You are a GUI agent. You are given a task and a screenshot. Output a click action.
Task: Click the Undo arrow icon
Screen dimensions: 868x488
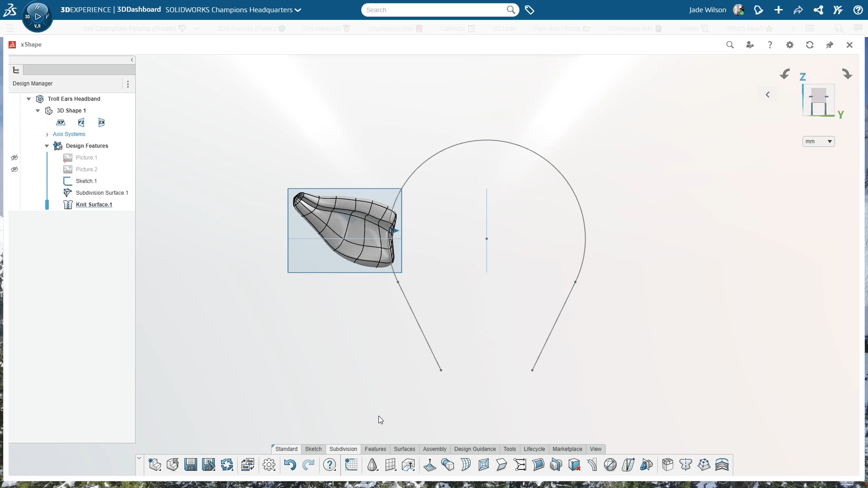290,465
